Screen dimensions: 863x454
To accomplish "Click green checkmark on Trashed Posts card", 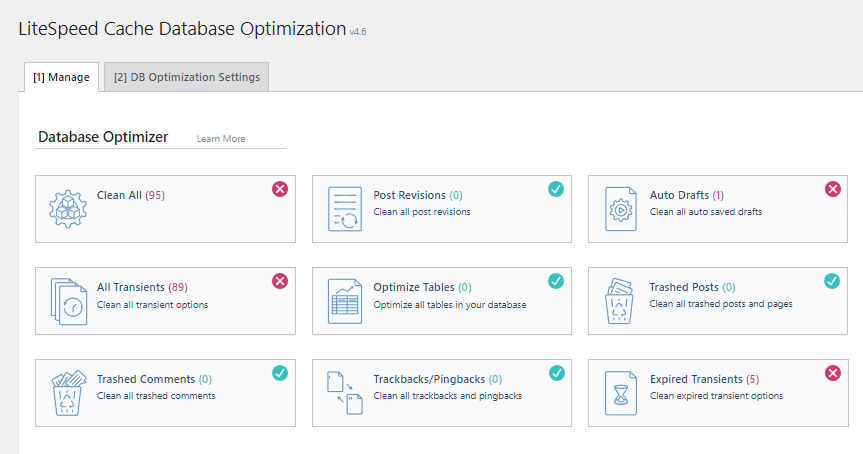I will (832, 281).
